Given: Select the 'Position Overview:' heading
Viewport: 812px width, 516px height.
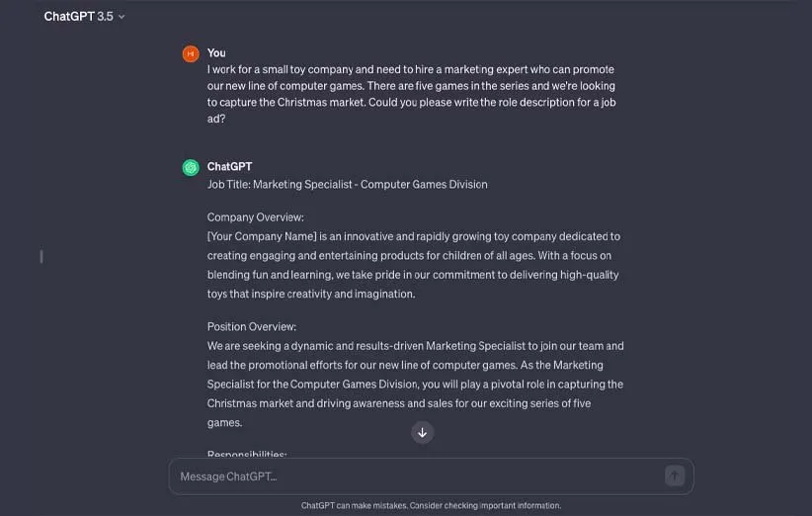Looking at the screenshot, I should point(251,327).
